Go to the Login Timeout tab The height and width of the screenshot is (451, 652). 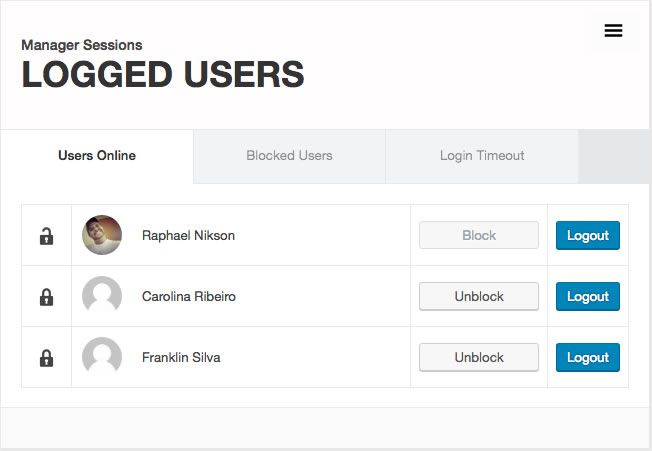coord(482,156)
